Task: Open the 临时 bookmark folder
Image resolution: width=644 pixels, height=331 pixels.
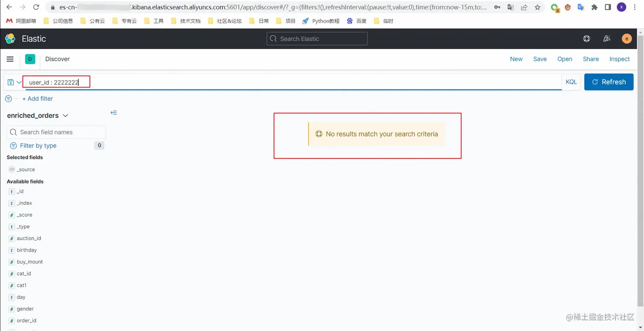Action: [383, 21]
